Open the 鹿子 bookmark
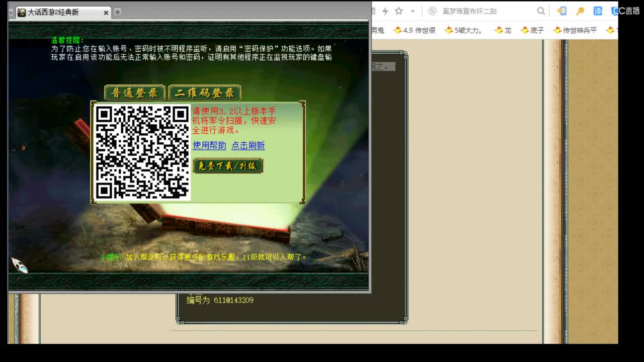This screenshot has height=362, width=644. [x=532, y=30]
